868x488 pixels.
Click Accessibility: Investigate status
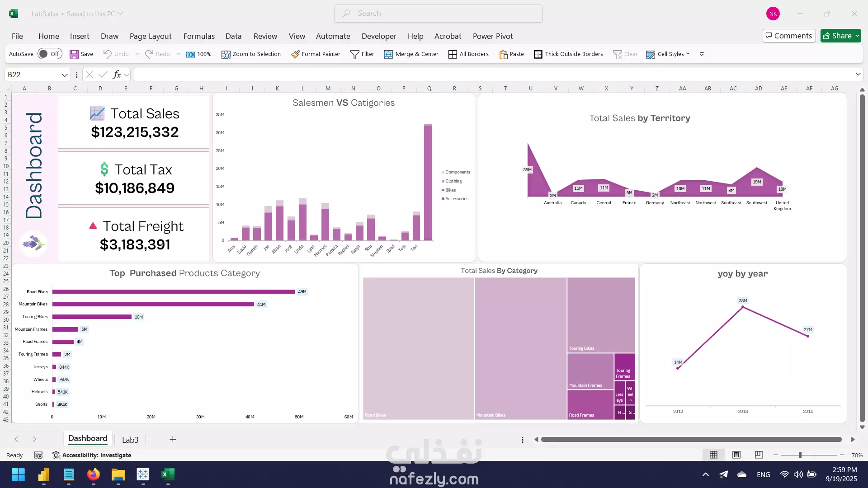pyautogui.click(x=92, y=455)
